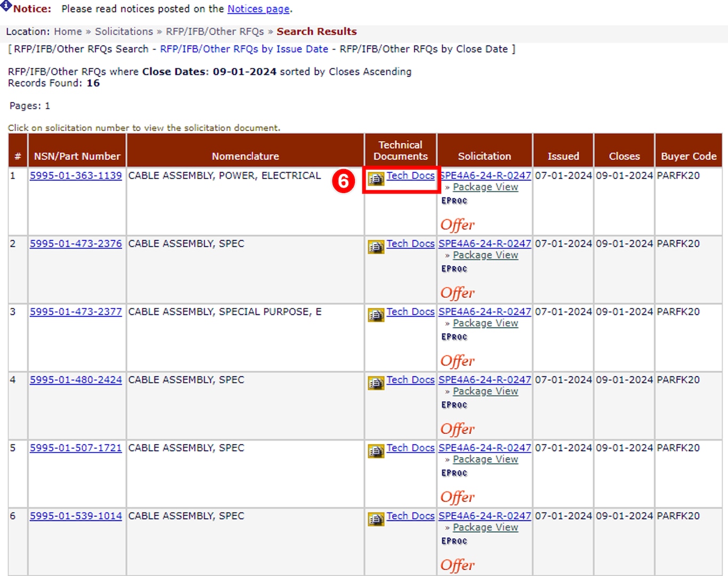Click the EProc icon in row 6
Screen dimensions: 728x576
tap(454, 541)
